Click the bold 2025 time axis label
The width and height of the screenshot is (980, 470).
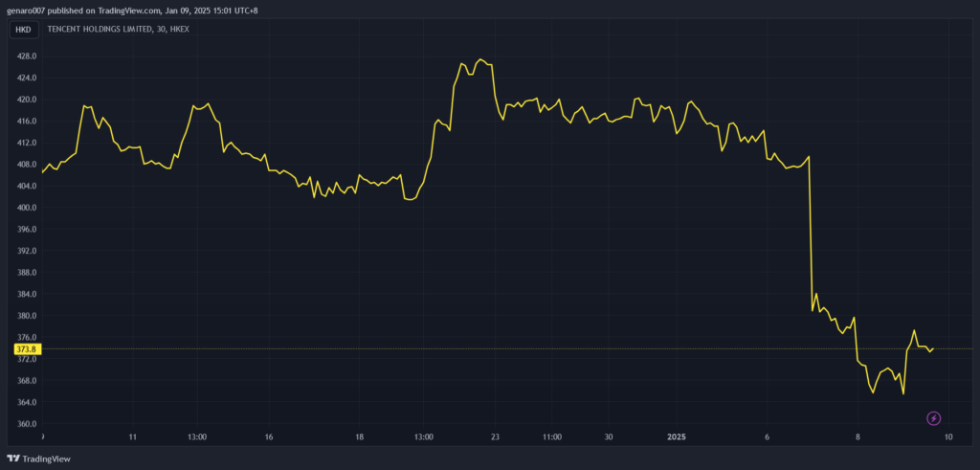point(677,436)
